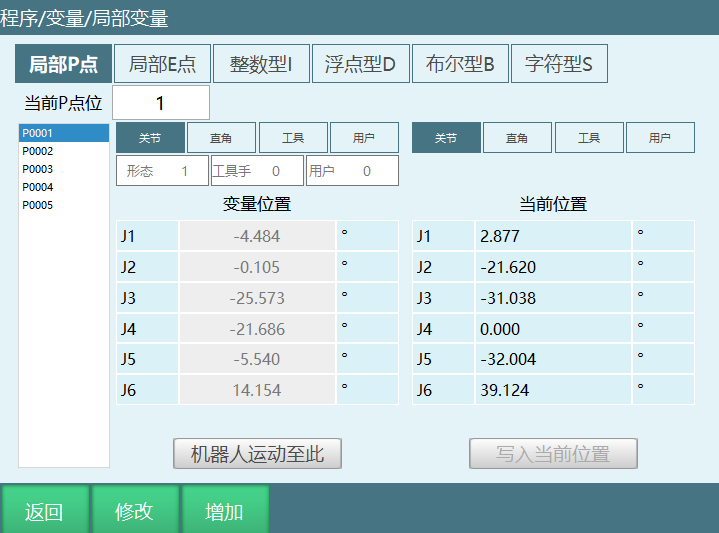Select 直角 under variable position
The height and width of the screenshot is (533, 719).
(221, 138)
